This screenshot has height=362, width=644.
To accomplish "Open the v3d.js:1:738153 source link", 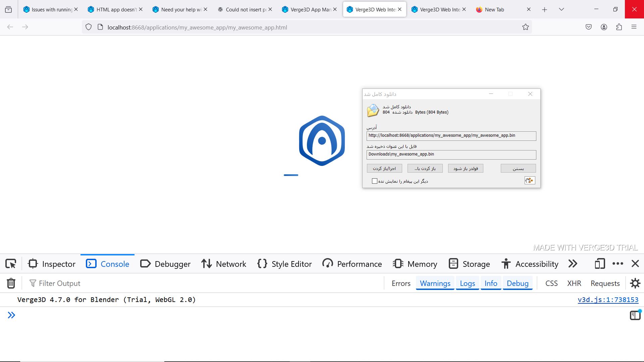I will pyautogui.click(x=608, y=300).
